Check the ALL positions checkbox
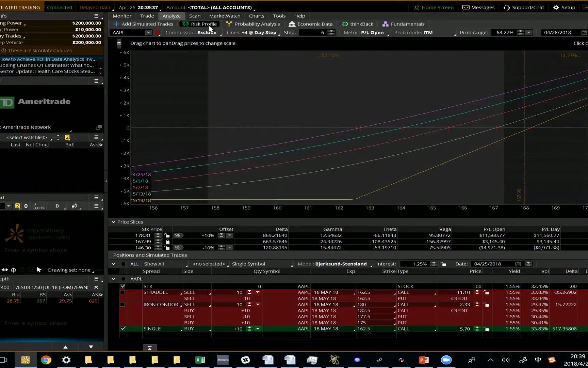 tap(123, 264)
